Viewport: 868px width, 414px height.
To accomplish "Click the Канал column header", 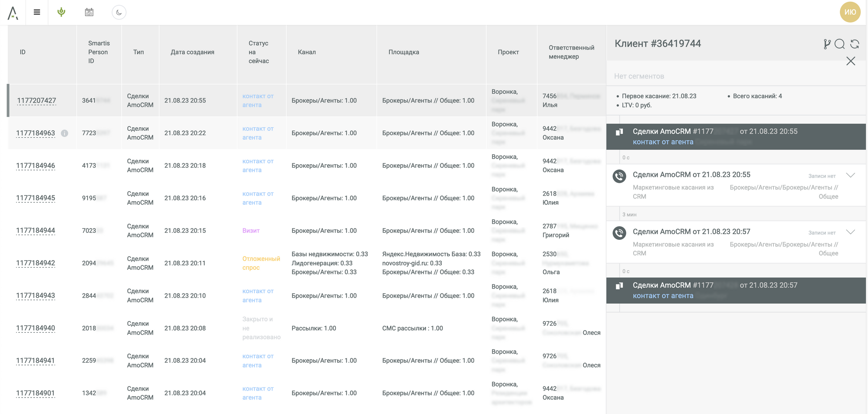I will [306, 52].
